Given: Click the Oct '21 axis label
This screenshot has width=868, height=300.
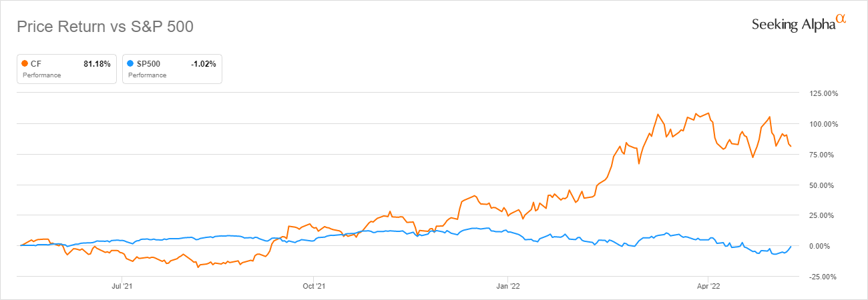Looking at the screenshot, I should coord(314,287).
